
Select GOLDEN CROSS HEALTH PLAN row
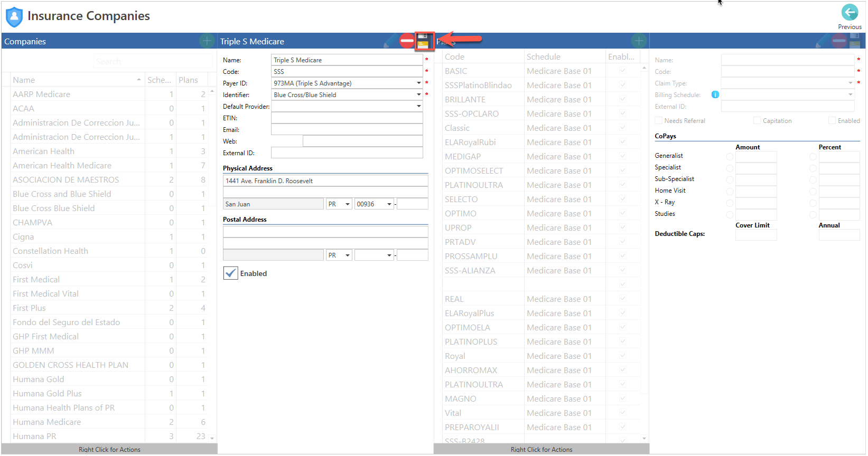tap(109, 365)
